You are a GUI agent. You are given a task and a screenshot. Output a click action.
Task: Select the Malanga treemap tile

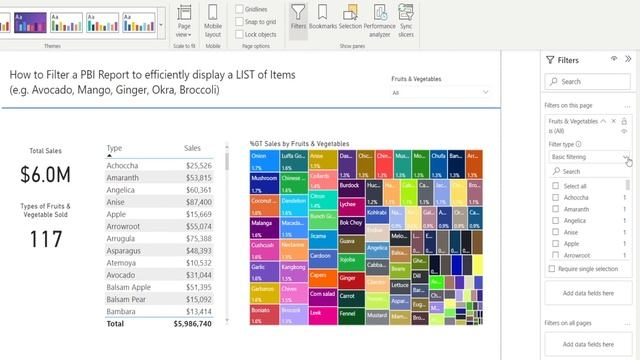click(264, 228)
